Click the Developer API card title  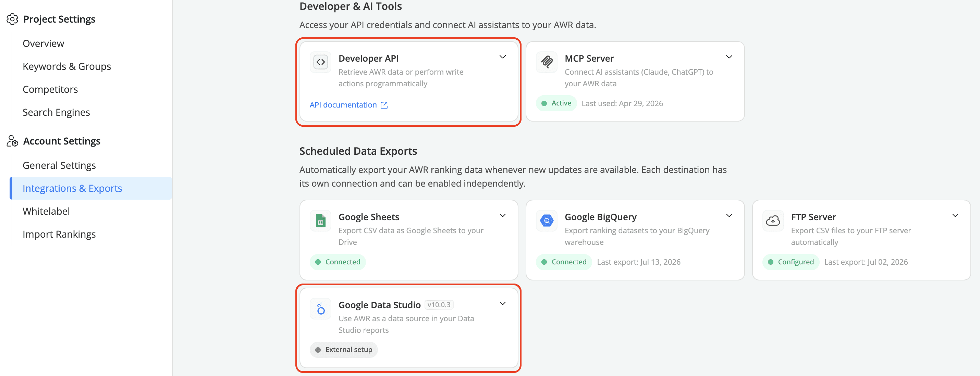click(368, 59)
